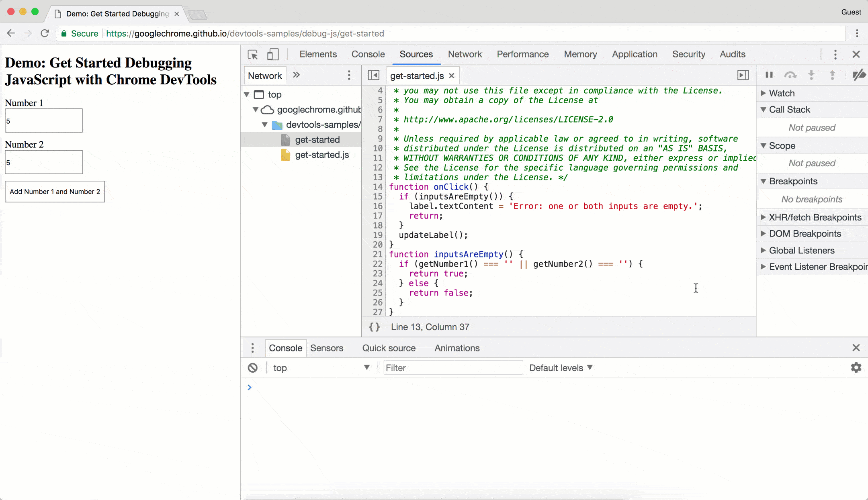Switch to the Elements tab
Image resolution: width=868 pixels, height=500 pixels.
click(318, 54)
